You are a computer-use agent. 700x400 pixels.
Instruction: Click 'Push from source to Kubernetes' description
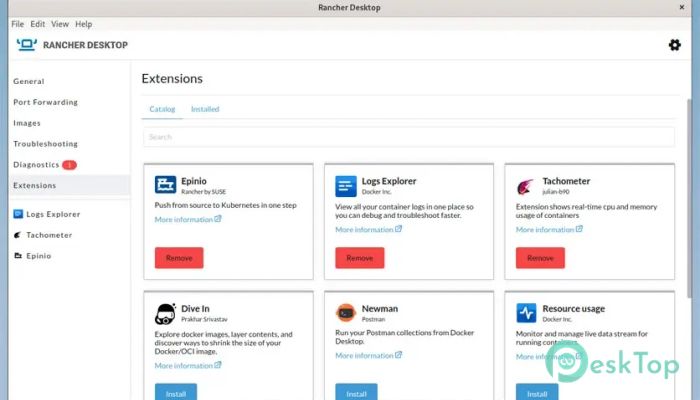coord(225,205)
